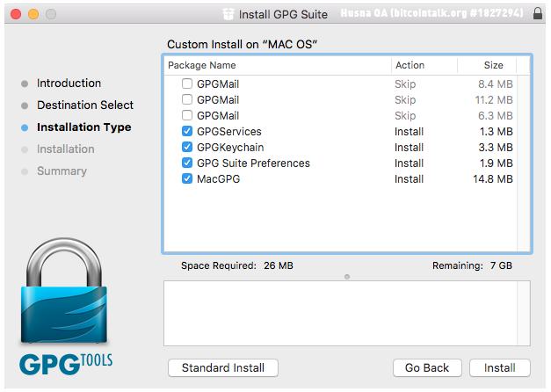551x392 pixels.
Task: Click the Install action in the GPGServices row
Action: [409, 132]
